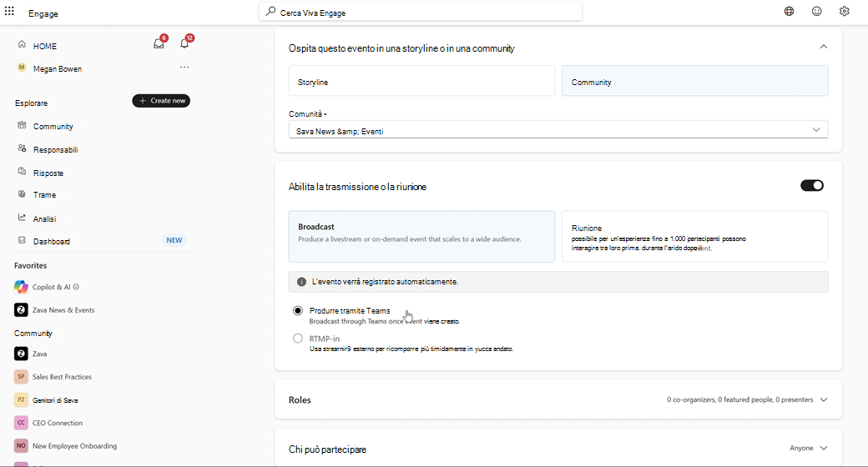Choose the Broadcast option card
Viewport: 868px width, 467px height.
click(421, 236)
